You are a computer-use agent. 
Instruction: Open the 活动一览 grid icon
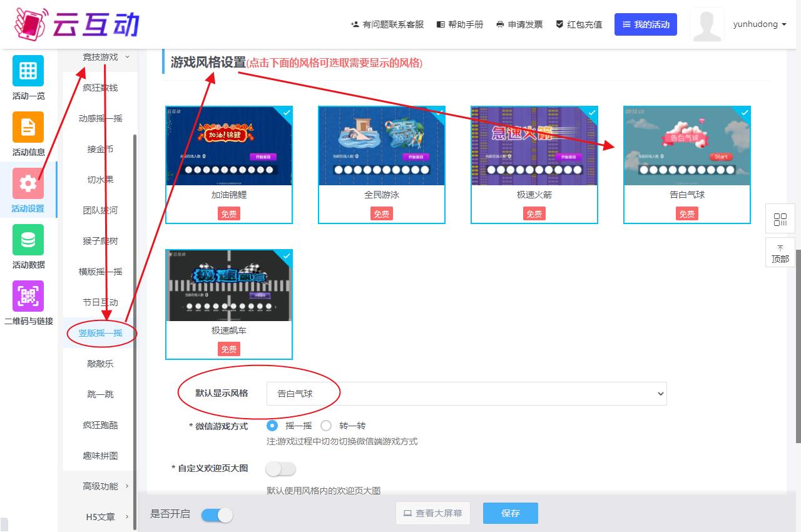(28, 71)
